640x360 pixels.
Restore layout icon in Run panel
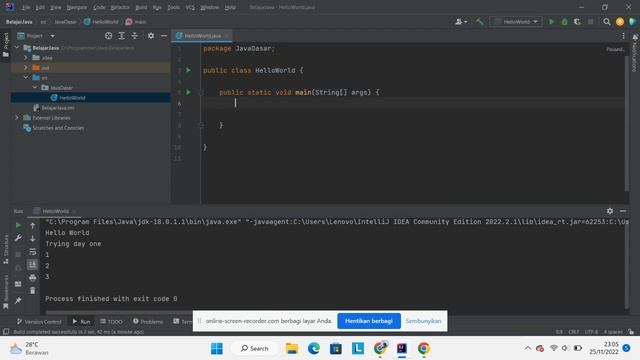coord(18,284)
